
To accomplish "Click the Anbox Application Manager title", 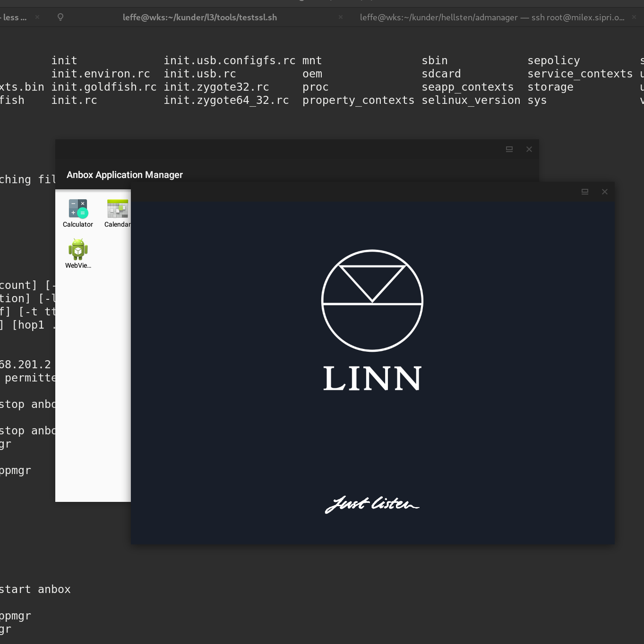I will (x=125, y=175).
